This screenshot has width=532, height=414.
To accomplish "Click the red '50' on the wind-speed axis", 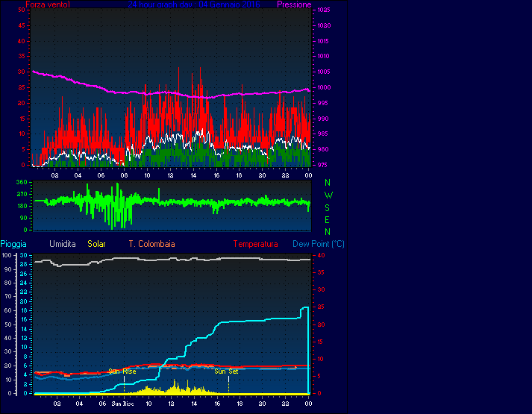I will 22,10.
